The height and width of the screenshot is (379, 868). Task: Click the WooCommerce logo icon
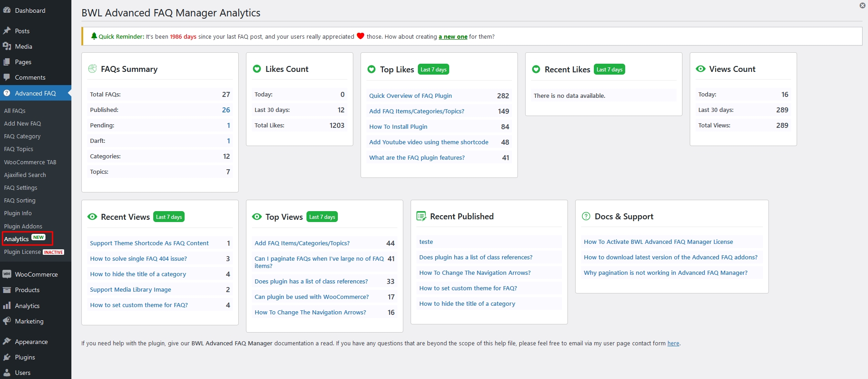(x=7, y=274)
